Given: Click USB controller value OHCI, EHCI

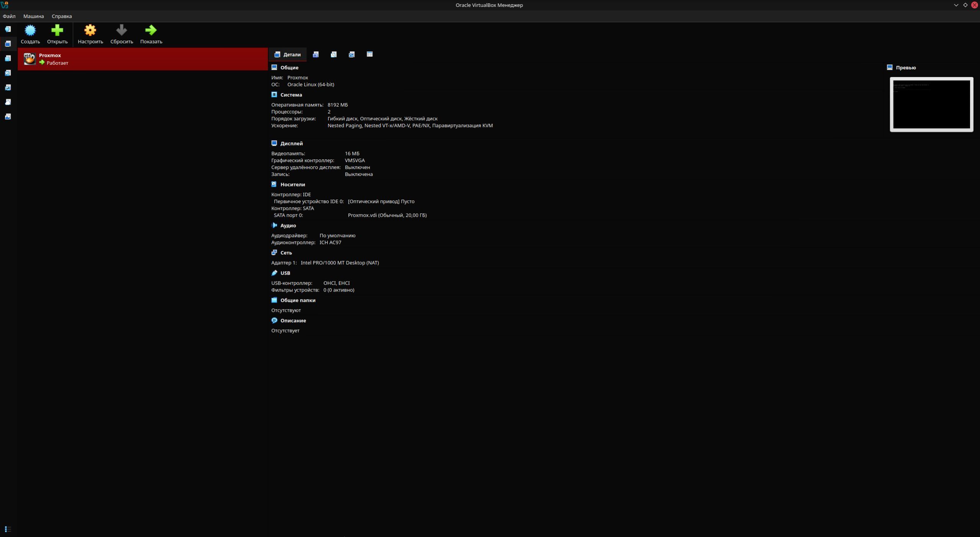Looking at the screenshot, I should pos(336,283).
